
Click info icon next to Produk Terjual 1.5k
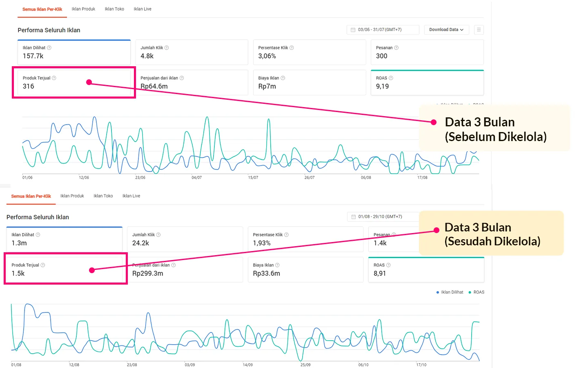43,265
